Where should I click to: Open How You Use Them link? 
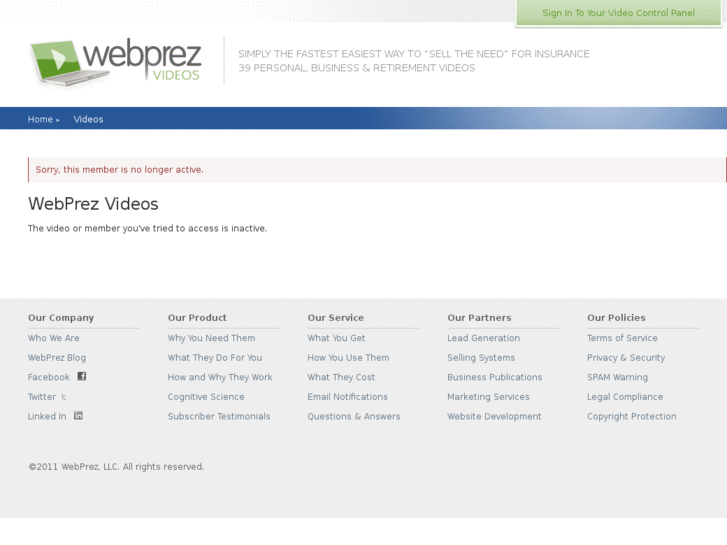pyautogui.click(x=348, y=358)
